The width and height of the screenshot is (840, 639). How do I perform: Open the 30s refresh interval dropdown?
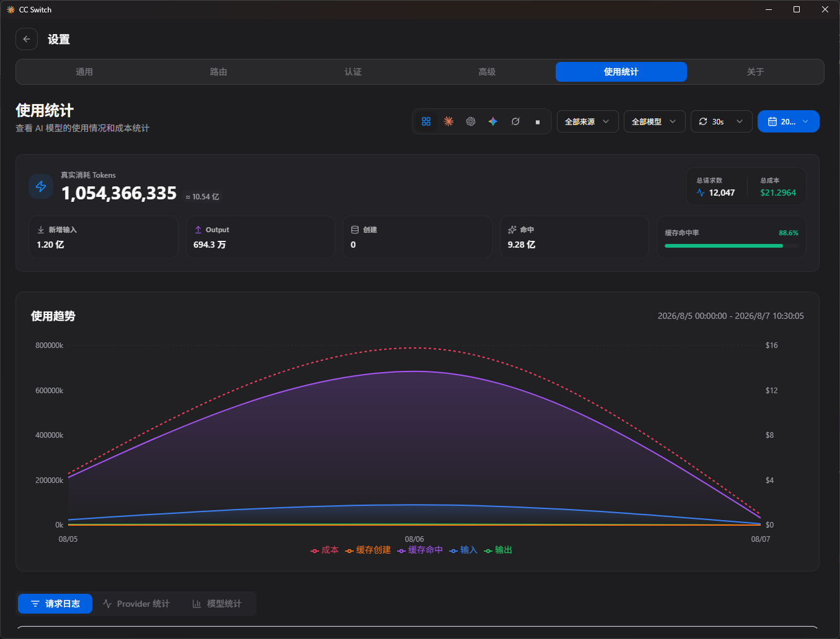721,121
